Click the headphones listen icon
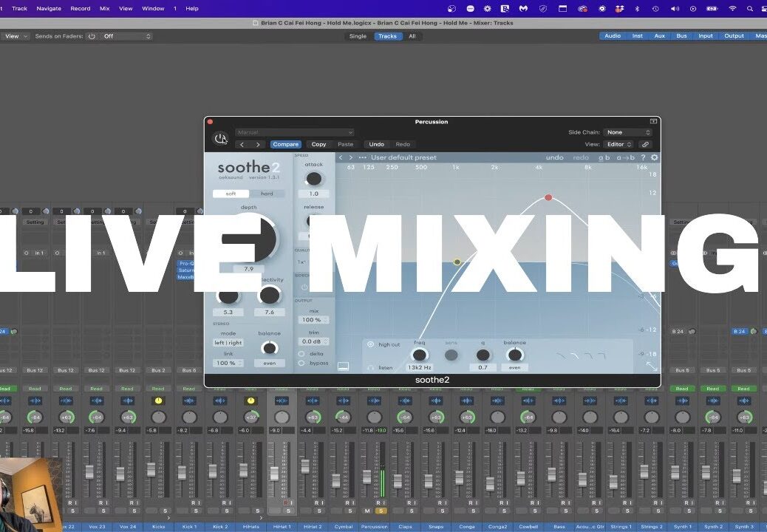767x532 pixels. click(x=370, y=368)
